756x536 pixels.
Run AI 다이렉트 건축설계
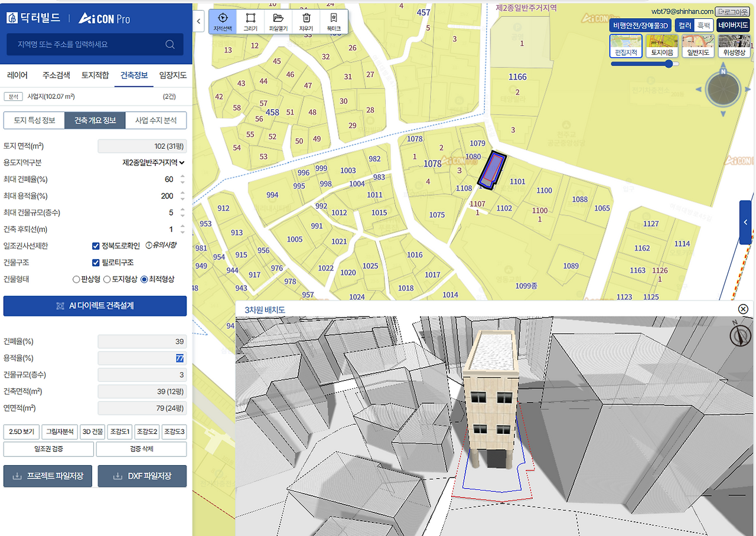[95, 306]
